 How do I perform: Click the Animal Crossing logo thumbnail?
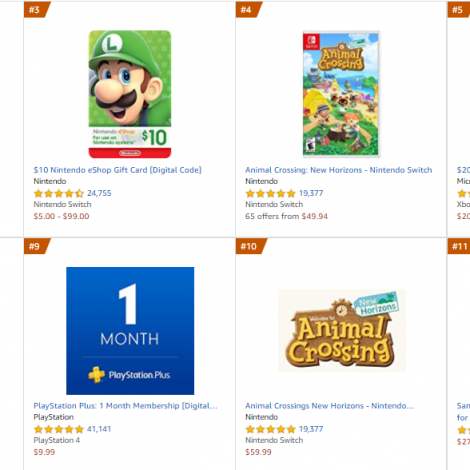pos(342,330)
